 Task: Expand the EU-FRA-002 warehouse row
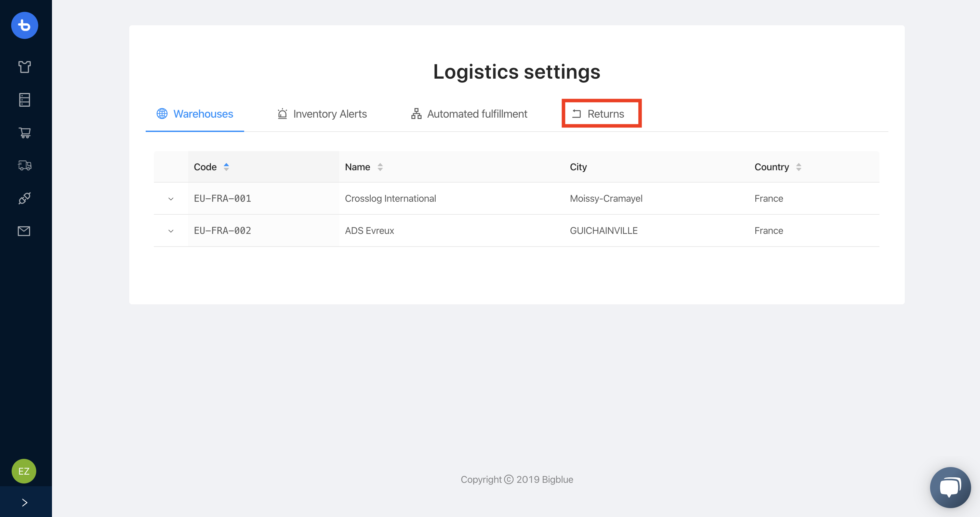(x=171, y=231)
